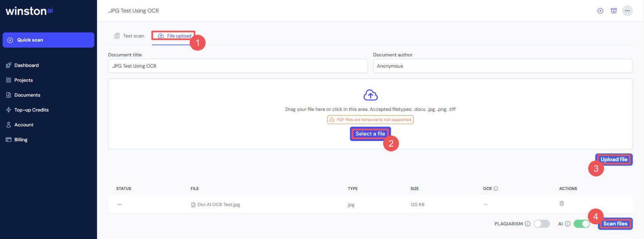The width and height of the screenshot is (644, 239).
Task: Click the archive icon in top bar
Action: [614, 11]
